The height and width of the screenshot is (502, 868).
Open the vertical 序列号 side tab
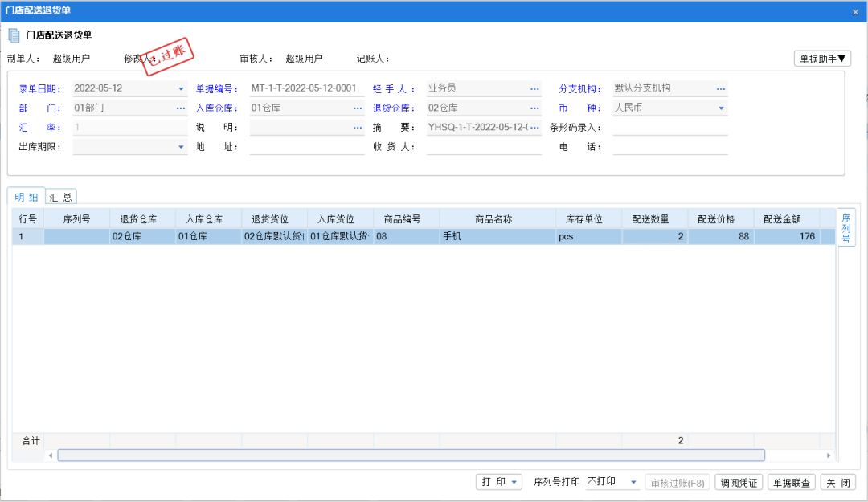845,227
